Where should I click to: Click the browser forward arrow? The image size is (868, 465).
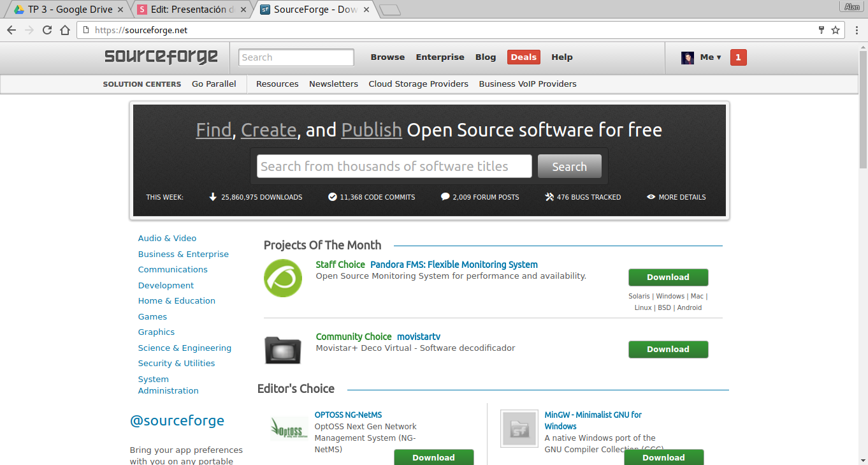click(x=29, y=30)
